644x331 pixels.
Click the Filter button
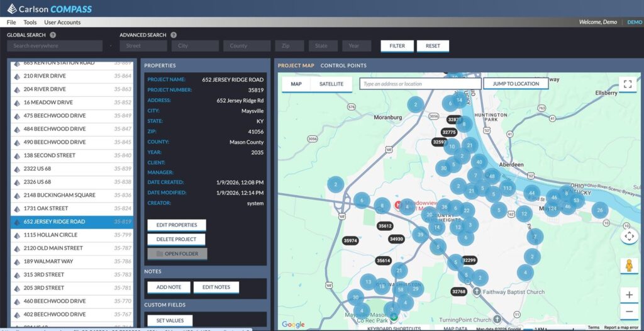point(397,46)
